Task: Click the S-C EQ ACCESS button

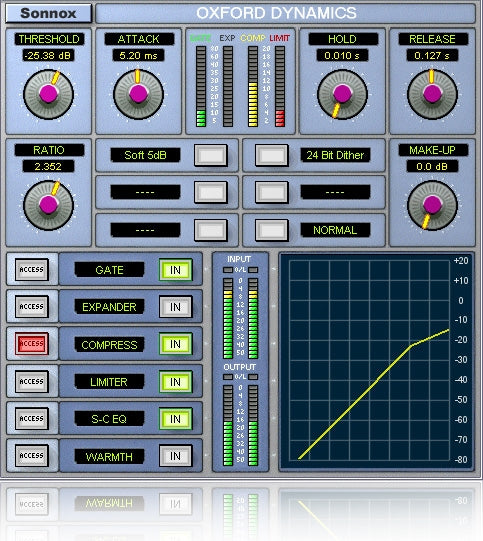Action: pos(31,418)
